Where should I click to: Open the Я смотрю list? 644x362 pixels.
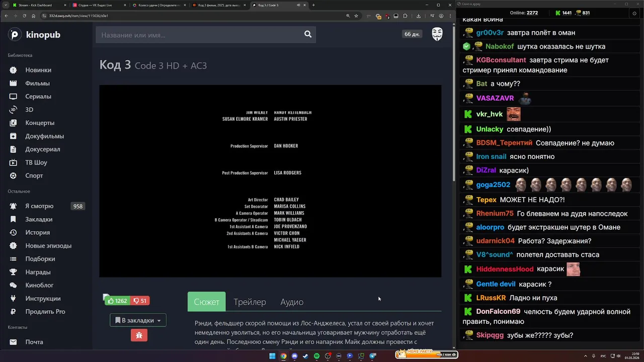[x=39, y=206]
